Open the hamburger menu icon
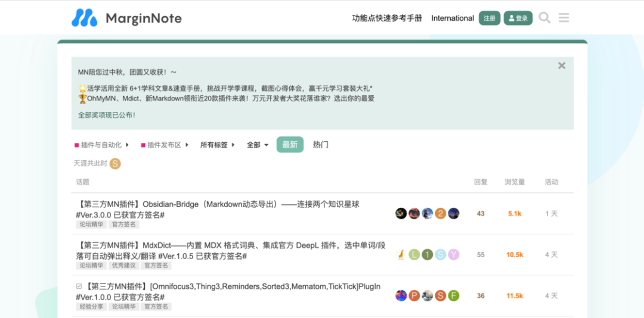 pyautogui.click(x=563, y=18)
